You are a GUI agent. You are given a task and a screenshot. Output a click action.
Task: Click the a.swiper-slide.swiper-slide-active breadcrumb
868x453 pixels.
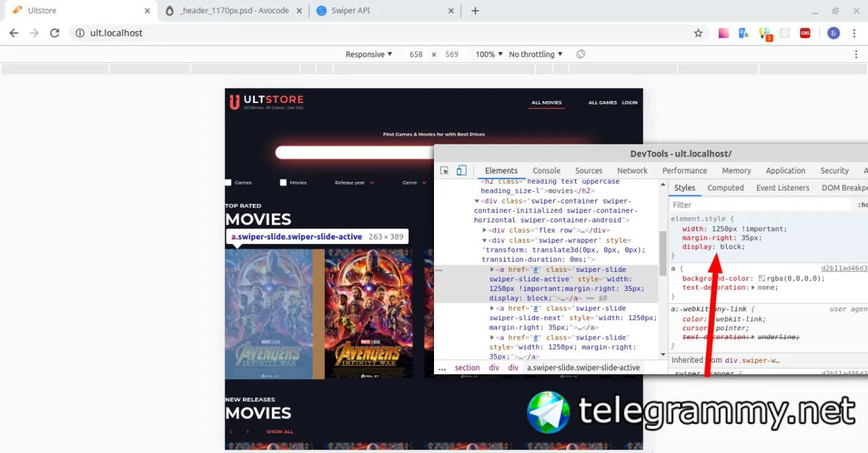point(583,368)
